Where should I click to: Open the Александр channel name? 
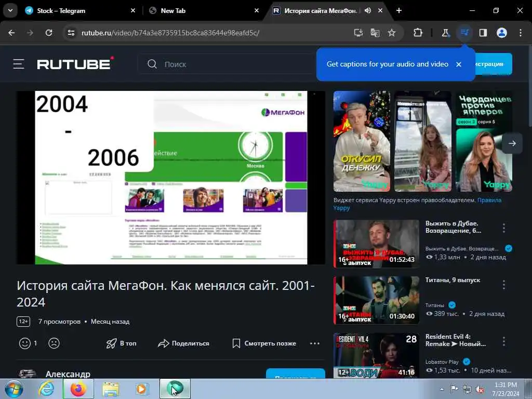(68, 374)
